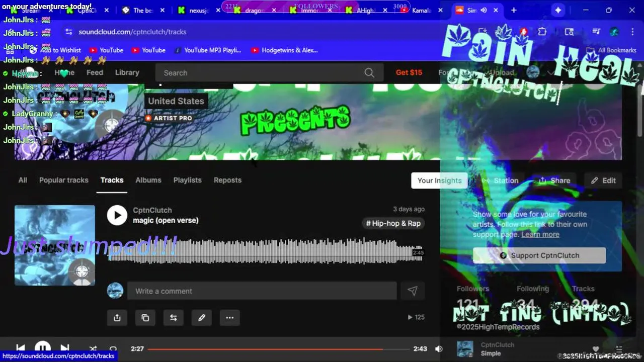The image size is (644, 362).
Task: Click the soundcloud.com address bar URL
Action: tap(132, 32)
